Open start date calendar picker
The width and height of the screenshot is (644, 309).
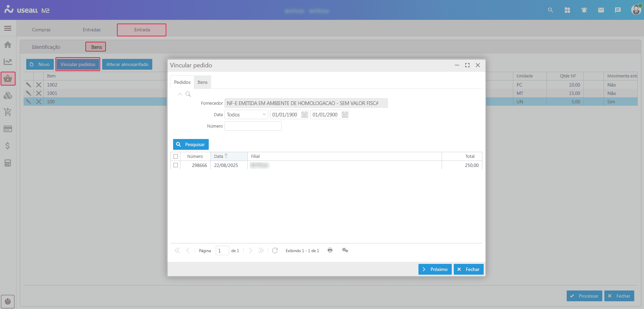tap(305, 115)
